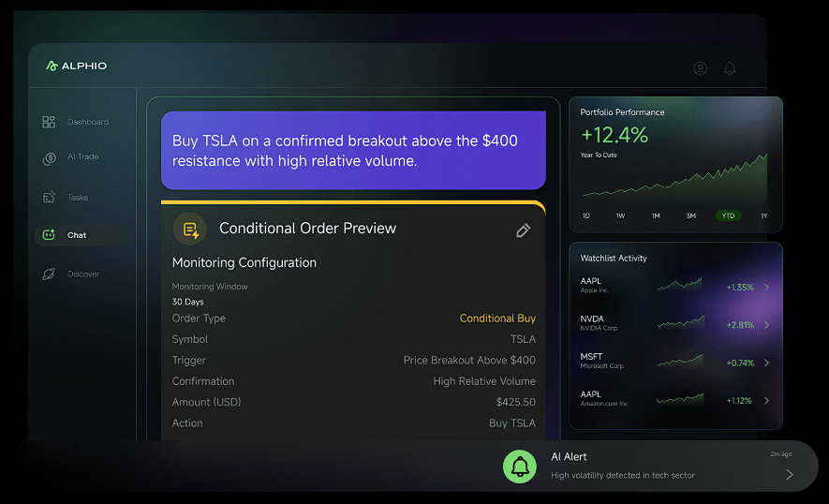Image resolution: width=829 pixels, height=504 pixels.
Task: Click the 30 Days monitoring window
Action: coord(187,302)
